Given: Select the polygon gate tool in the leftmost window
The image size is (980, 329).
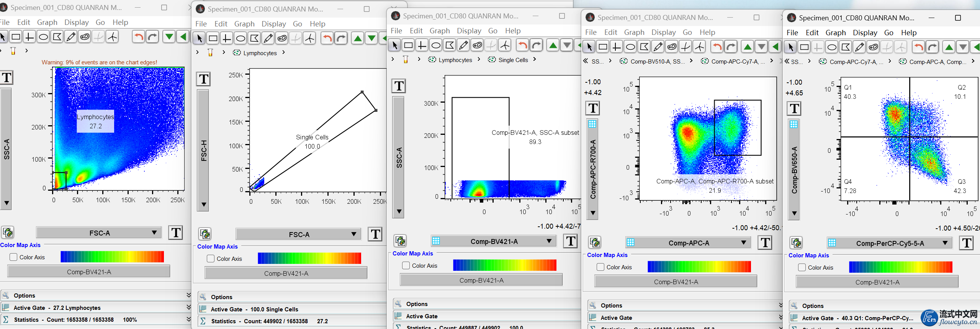Looking at the screenshot, I should 57,37.
